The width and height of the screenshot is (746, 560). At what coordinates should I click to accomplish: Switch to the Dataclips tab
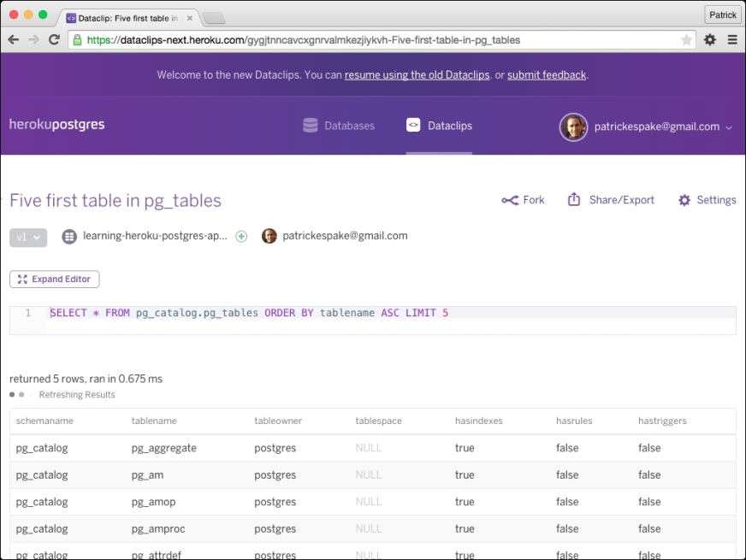[x=439, y=126]
